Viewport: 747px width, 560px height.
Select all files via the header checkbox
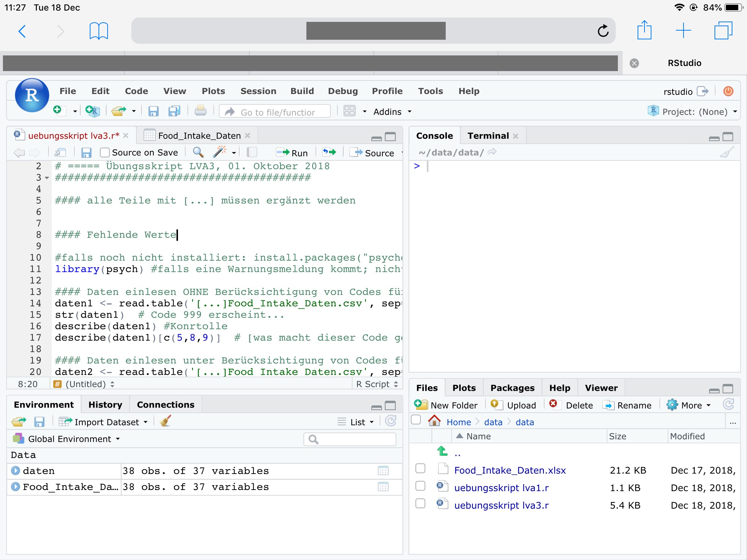coord(417,420)
